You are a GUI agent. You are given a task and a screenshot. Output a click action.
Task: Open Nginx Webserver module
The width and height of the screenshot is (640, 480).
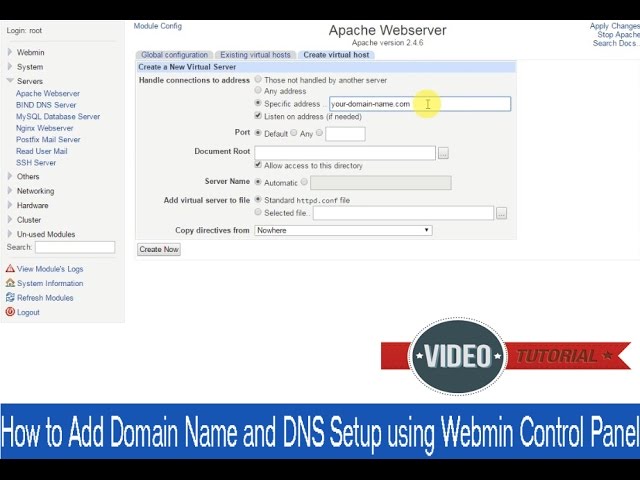pyautogui.click(x=44, y=128)
